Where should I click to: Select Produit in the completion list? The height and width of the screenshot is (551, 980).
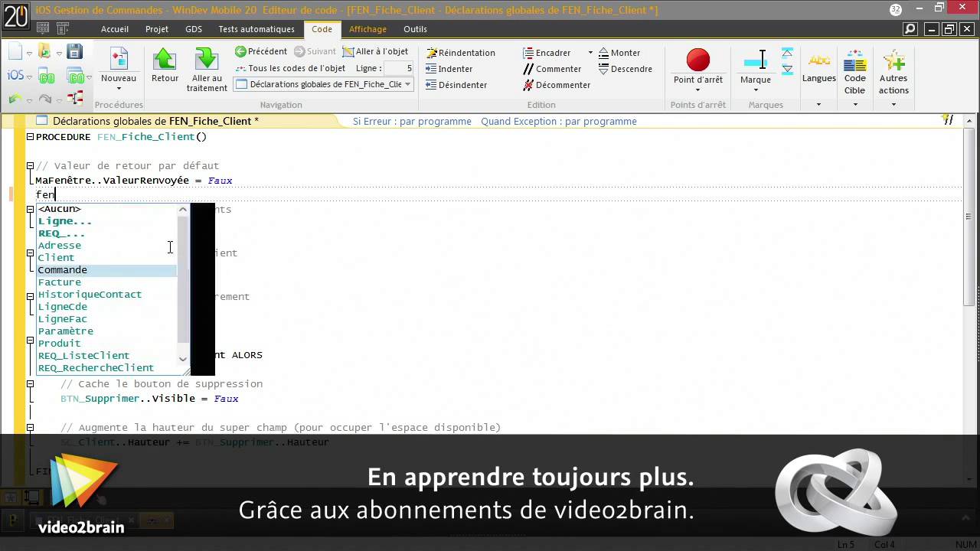(x=107, y=344)
